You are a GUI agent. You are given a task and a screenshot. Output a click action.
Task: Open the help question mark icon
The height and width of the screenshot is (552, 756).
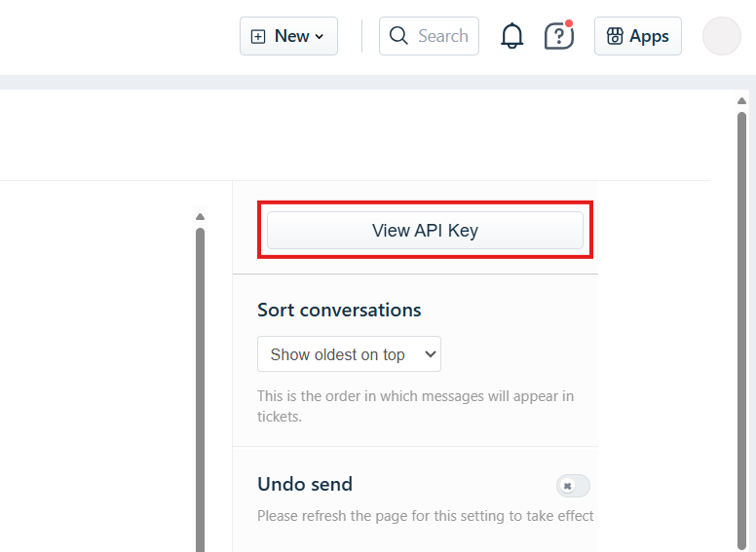[558, 37]
